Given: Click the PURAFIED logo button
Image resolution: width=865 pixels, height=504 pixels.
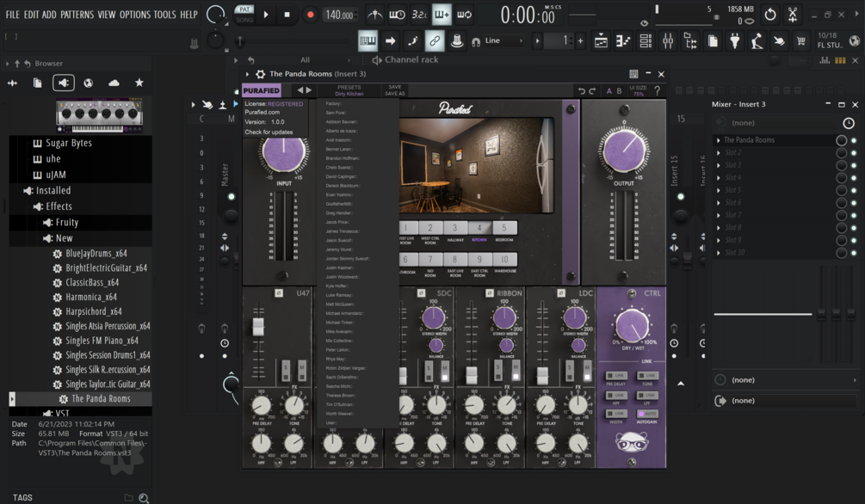Looking at the screenshot, I should pyautogui.click(x=262, y=90).
